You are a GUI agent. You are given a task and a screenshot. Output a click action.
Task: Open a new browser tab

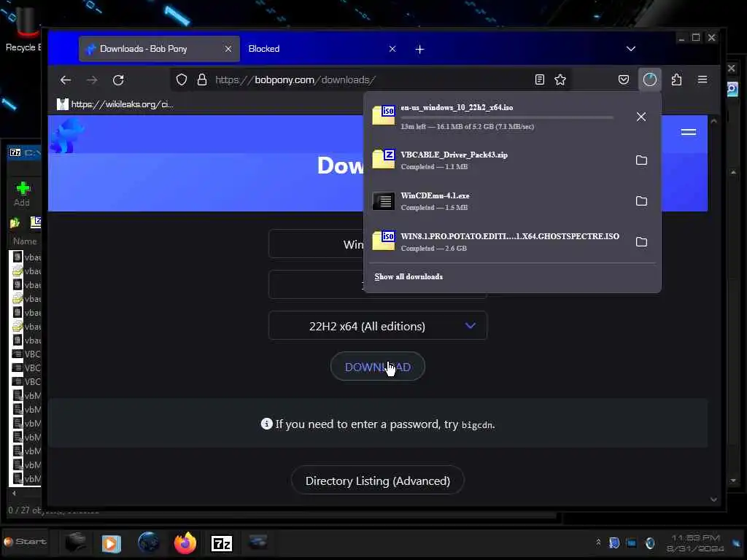(x=419, y=49)
